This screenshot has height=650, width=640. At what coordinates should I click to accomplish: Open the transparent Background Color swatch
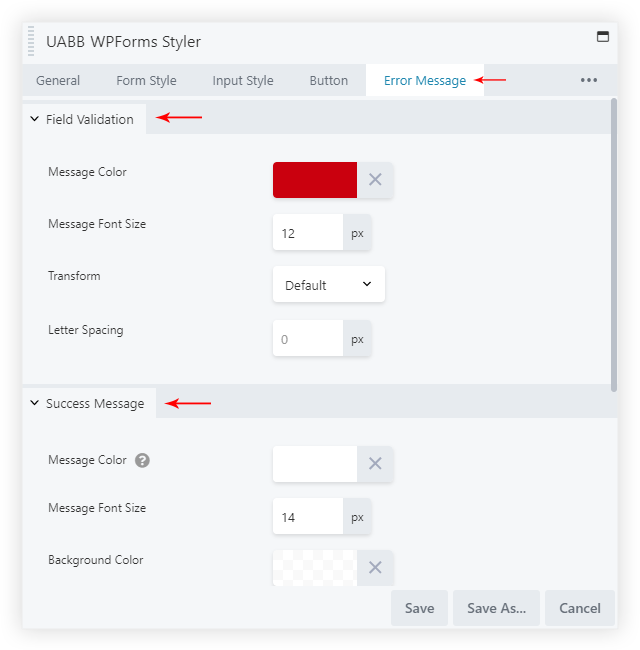[x=315, y=567]
